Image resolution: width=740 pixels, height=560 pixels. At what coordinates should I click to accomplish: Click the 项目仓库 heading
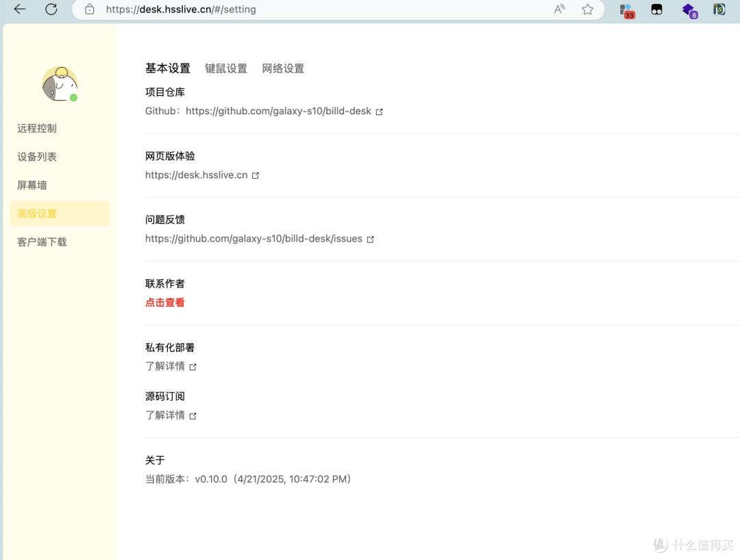(x=164, y=92)
